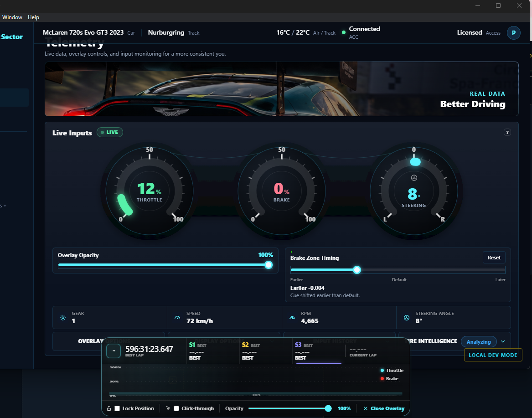
Task: Click the padlock icon beside Lock Position
Action: pyautogui.click(x=109, y=408)
